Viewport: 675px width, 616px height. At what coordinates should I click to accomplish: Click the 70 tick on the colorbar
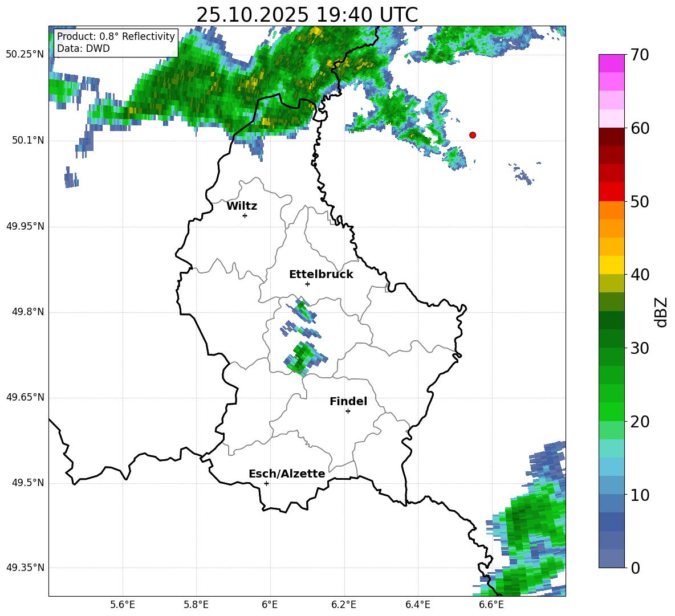[640, 55]
